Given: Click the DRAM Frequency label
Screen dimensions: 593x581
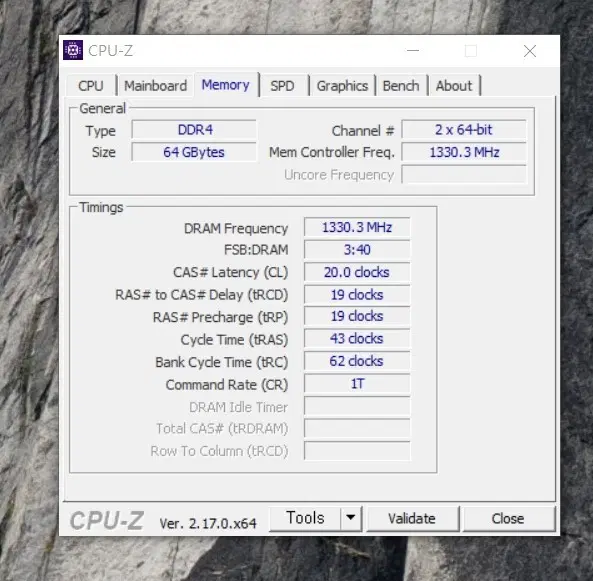Looking at the screenshot, I should click(236, 228).
